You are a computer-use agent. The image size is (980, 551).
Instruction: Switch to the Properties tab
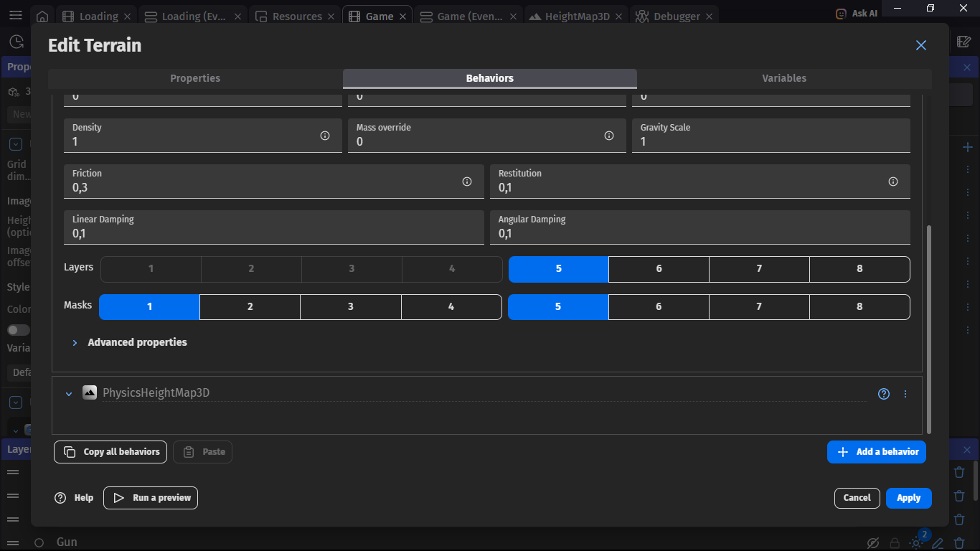pos(195,78)
